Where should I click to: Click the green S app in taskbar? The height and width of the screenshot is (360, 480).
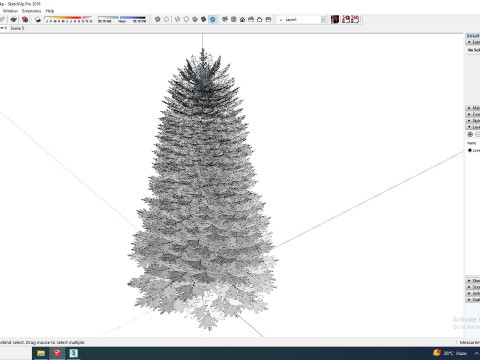[73, 353]
